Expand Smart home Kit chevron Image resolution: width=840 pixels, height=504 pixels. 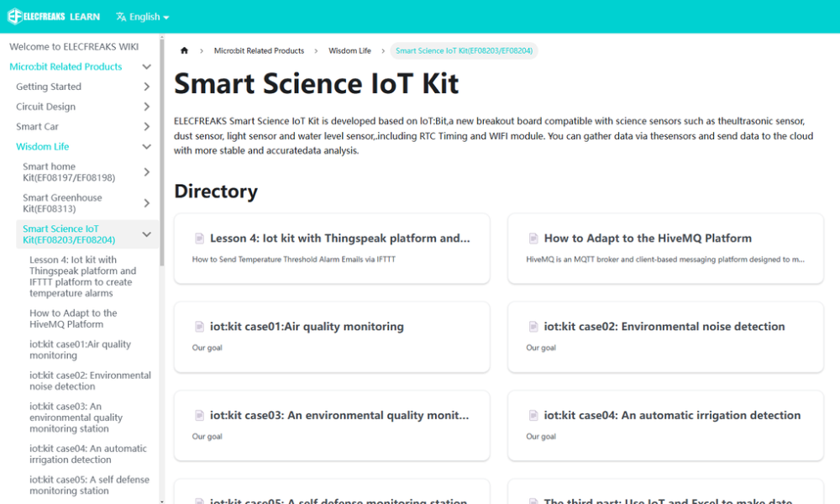click(146, 172)
